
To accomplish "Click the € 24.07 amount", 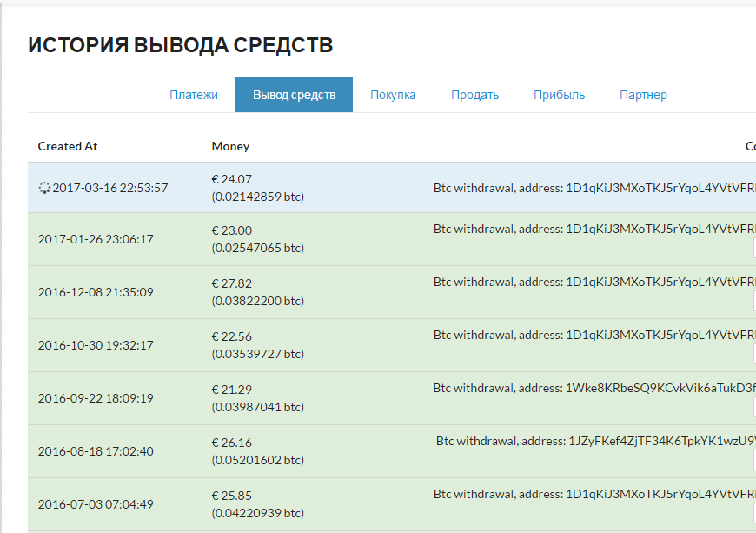I will (x=231, y=179).
